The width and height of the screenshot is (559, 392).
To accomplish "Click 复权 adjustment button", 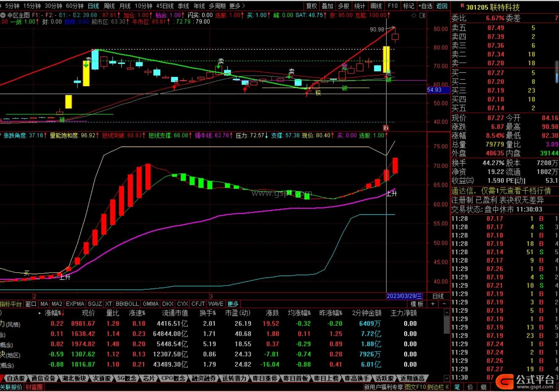I will (312, 6).
